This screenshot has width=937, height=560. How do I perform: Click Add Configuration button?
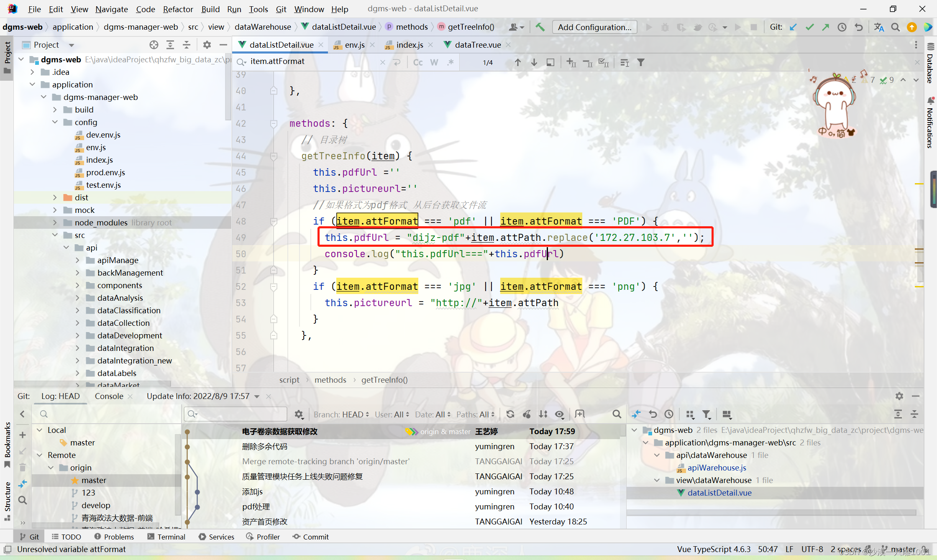pyautogui.click(x=594, y=27)
